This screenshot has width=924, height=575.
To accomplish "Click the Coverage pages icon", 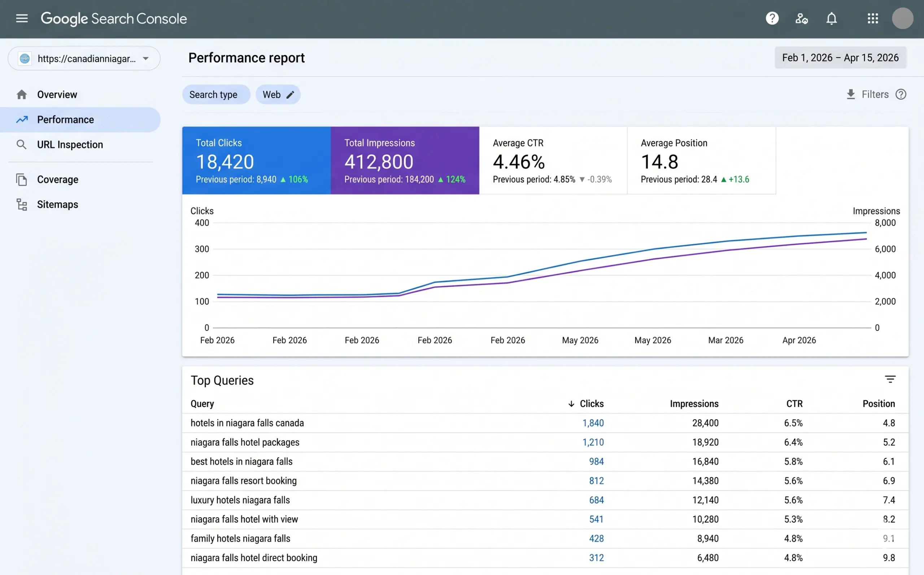I will tap(22, 180).
